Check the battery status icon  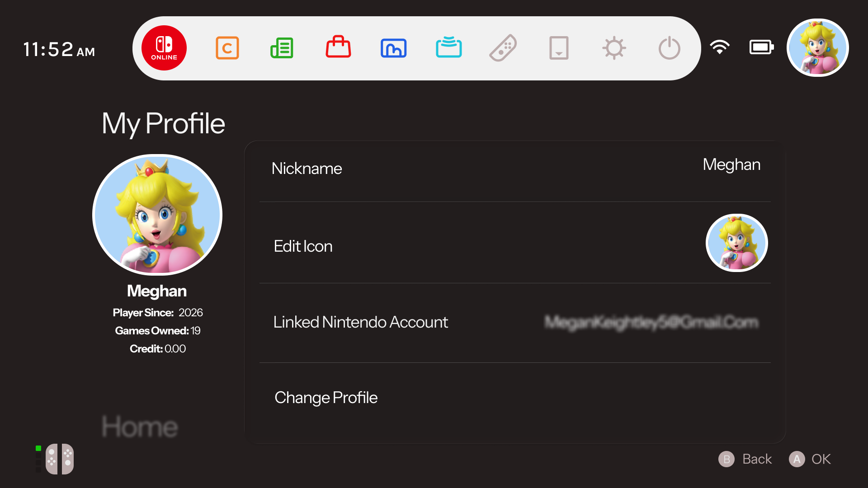762,47
